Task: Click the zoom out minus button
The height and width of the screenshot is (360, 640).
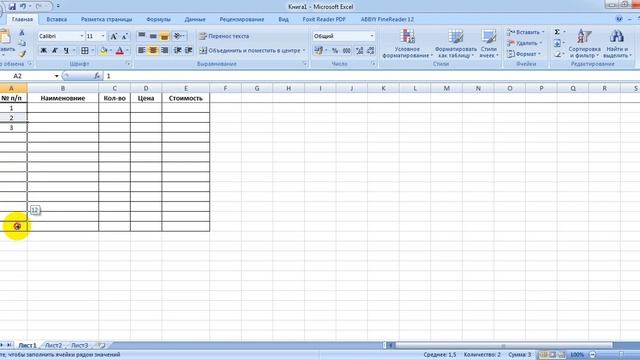Action: (593, 355)
